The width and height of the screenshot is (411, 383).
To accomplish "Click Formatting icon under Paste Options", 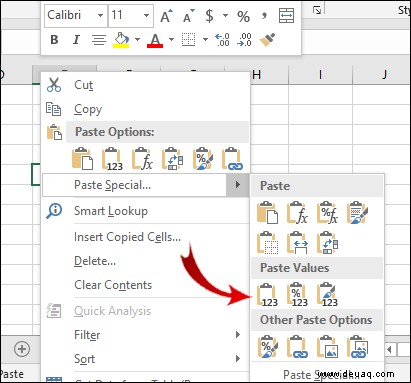I will pos(202,159).
